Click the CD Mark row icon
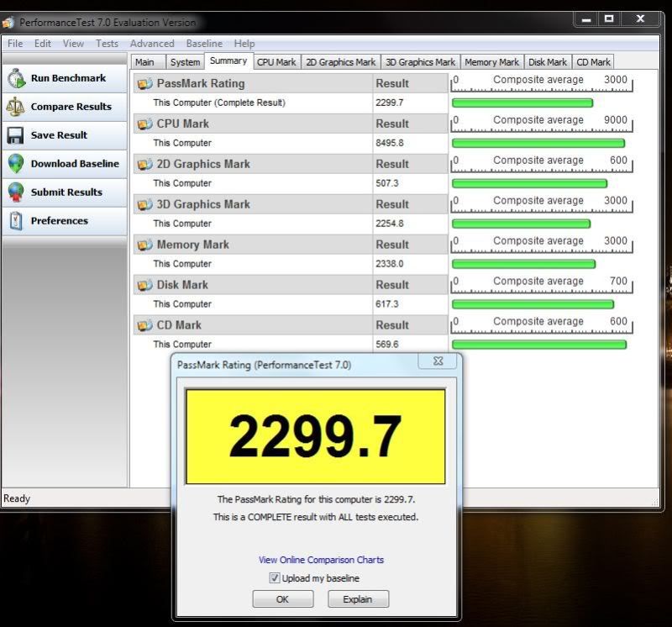This screenshot has height=627, width=672. (x=144, y=325)
